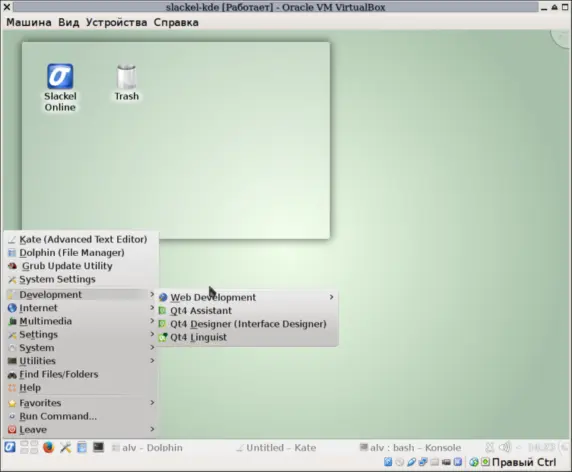Expand the Multimedia submenu
This screenshot has height=472, width=572.
(x=81, y=321)
